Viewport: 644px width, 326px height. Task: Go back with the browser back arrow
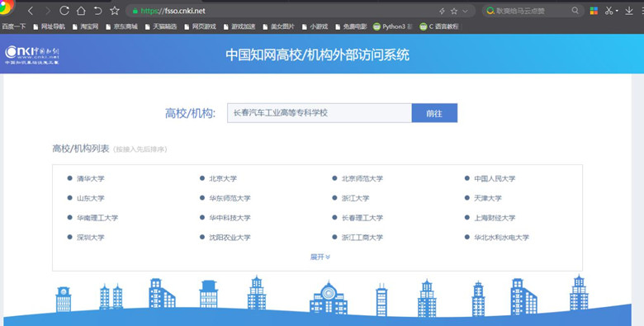tap(31, 11)
